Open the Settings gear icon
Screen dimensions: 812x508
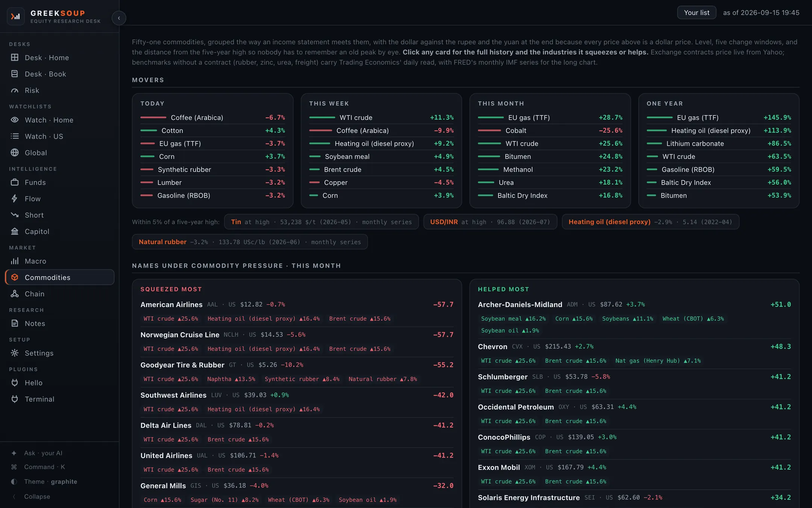[x=15, y=353]
